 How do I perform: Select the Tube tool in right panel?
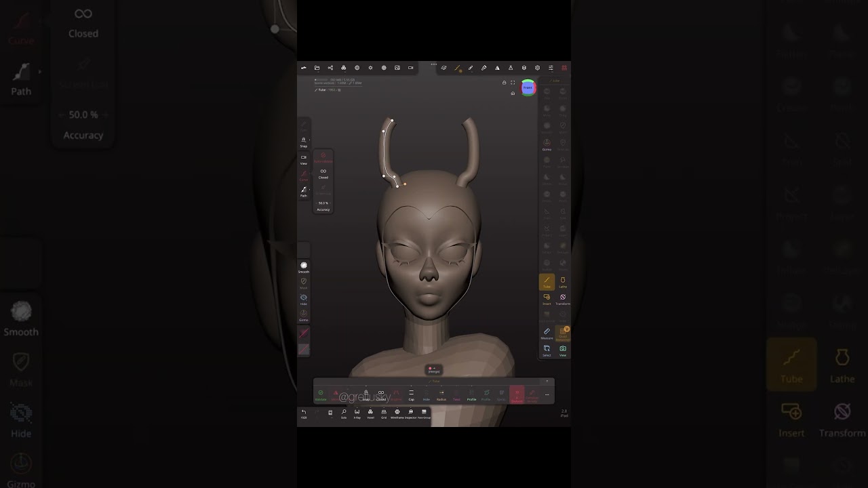[x=547, y=282]
